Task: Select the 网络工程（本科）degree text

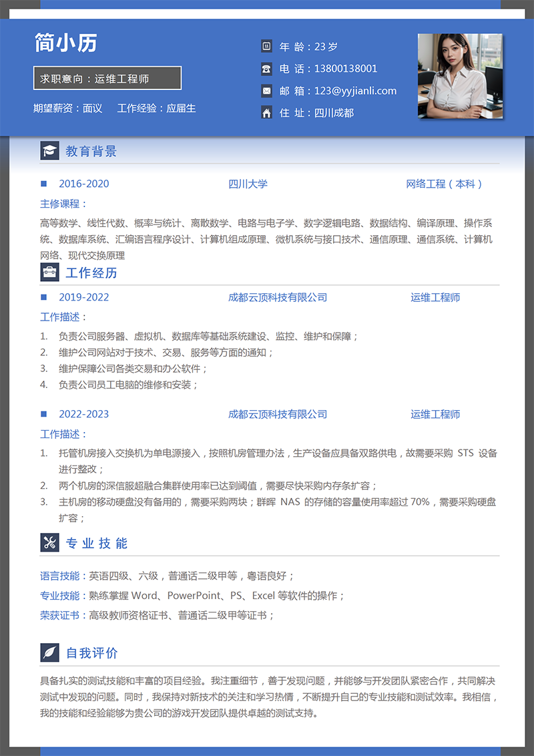Action: pos(445,184)
